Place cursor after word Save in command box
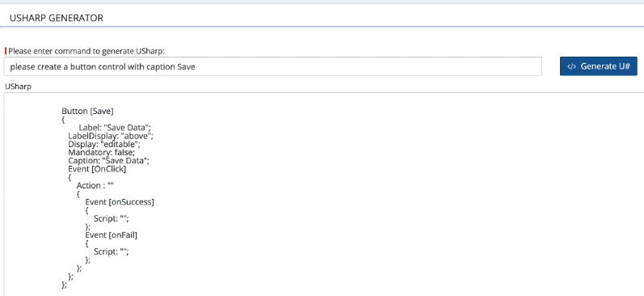 (196, 66)
